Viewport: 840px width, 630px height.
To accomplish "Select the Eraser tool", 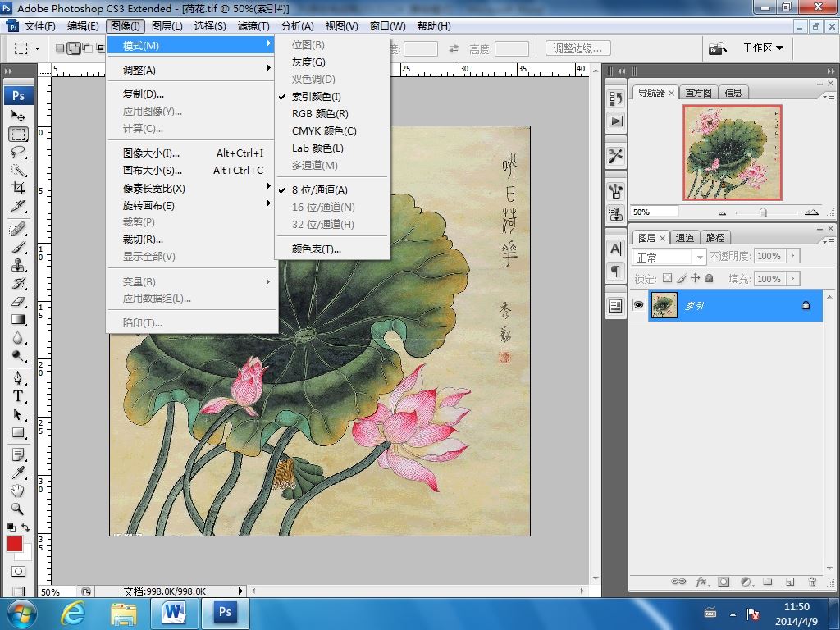I will click(x=18, y=302).
